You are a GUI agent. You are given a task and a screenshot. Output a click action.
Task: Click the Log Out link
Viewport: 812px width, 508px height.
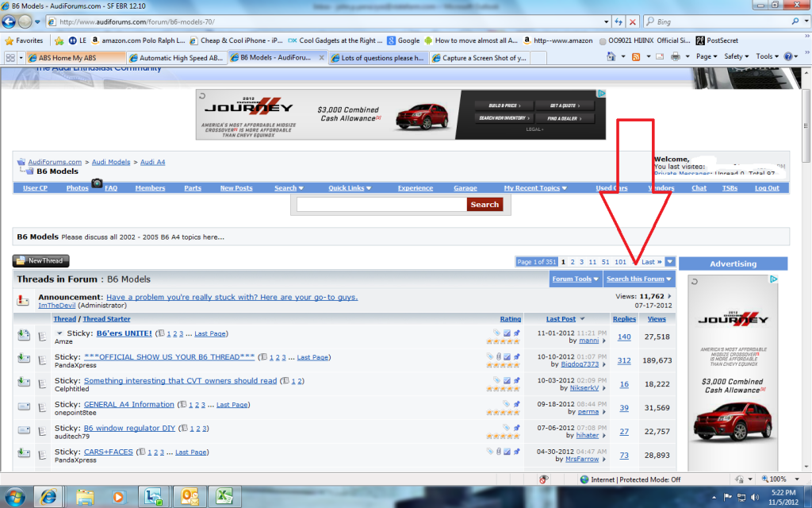tap(767, 188)
